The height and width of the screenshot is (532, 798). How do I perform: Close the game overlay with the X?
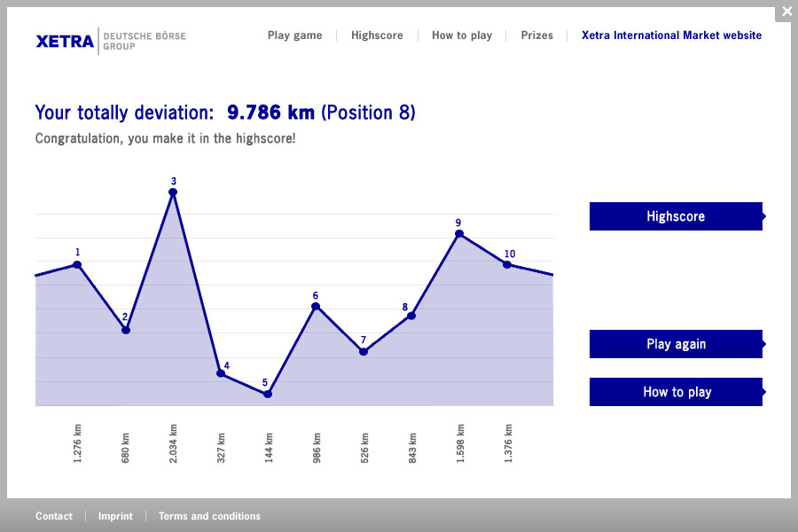(x=786, y=12)
